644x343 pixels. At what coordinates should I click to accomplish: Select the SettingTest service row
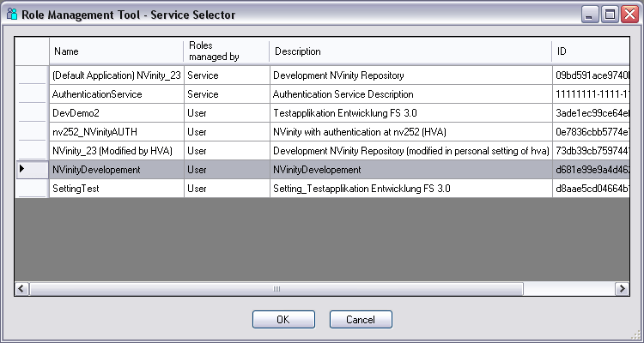(78, 189)
